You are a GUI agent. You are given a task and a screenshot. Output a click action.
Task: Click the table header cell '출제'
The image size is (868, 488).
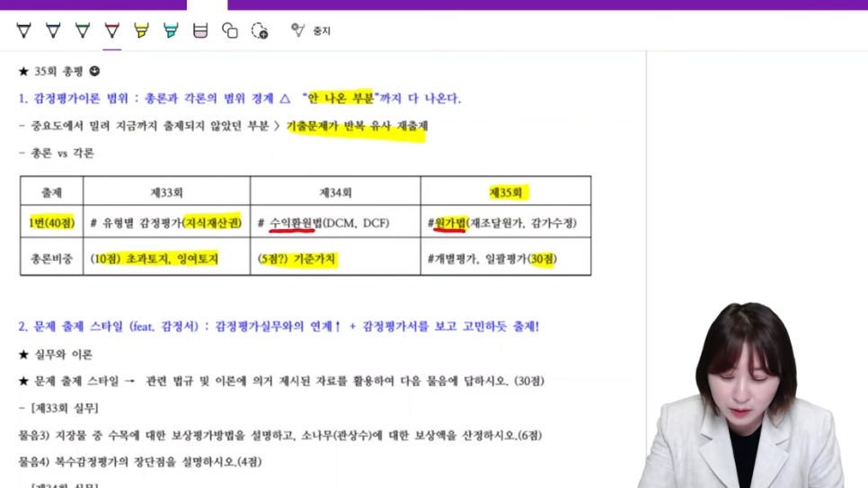click(x=51, y=192)
